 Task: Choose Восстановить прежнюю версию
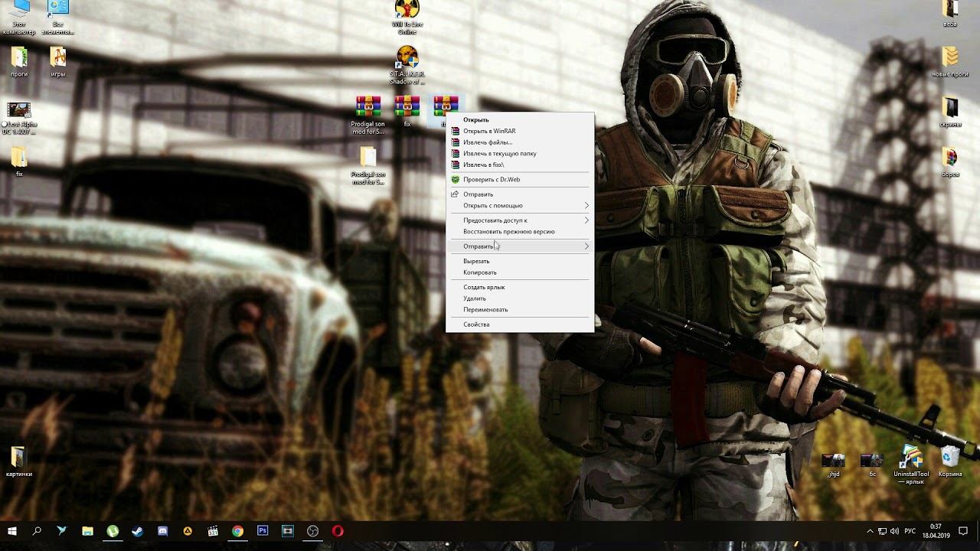(520, 232)
